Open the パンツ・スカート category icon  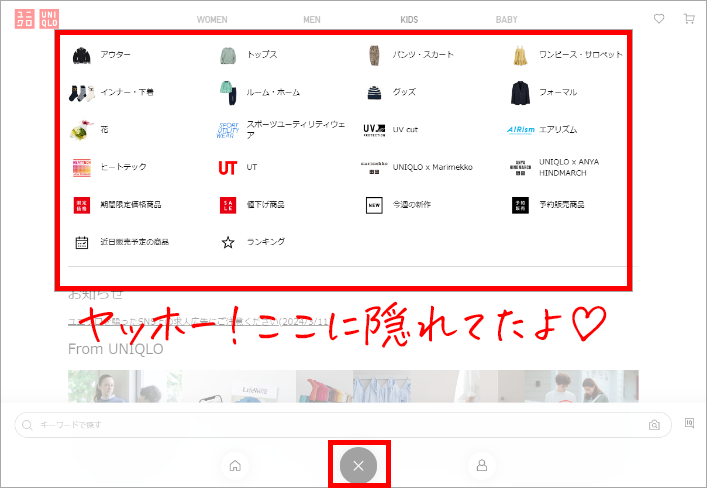click(374, 55)
